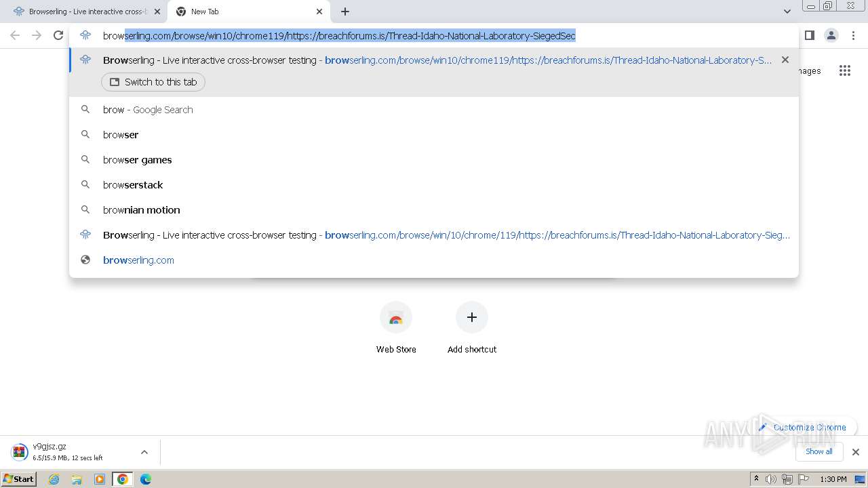Click the show desktop monitor icon
The height and width of the screenshot is (488, 868).
[860, 479]
